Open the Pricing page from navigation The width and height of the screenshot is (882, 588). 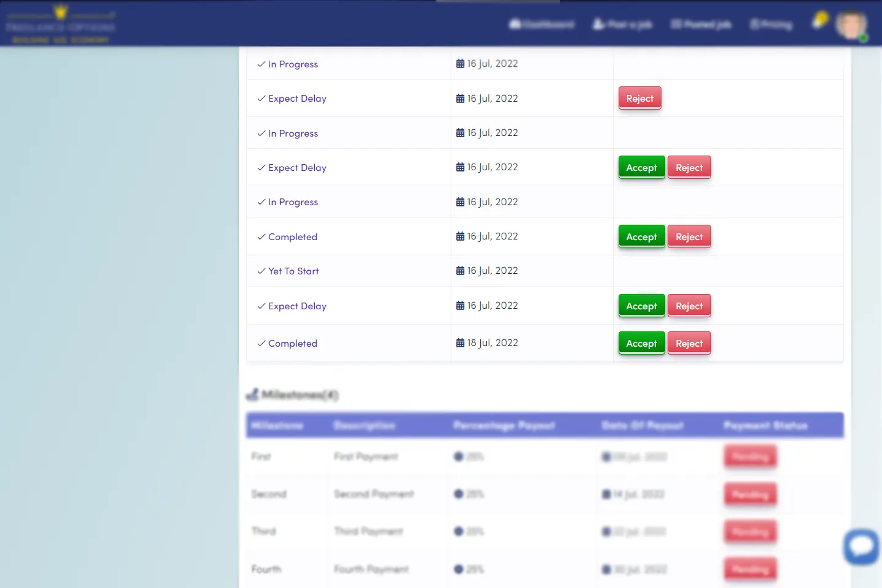(771, 24)
